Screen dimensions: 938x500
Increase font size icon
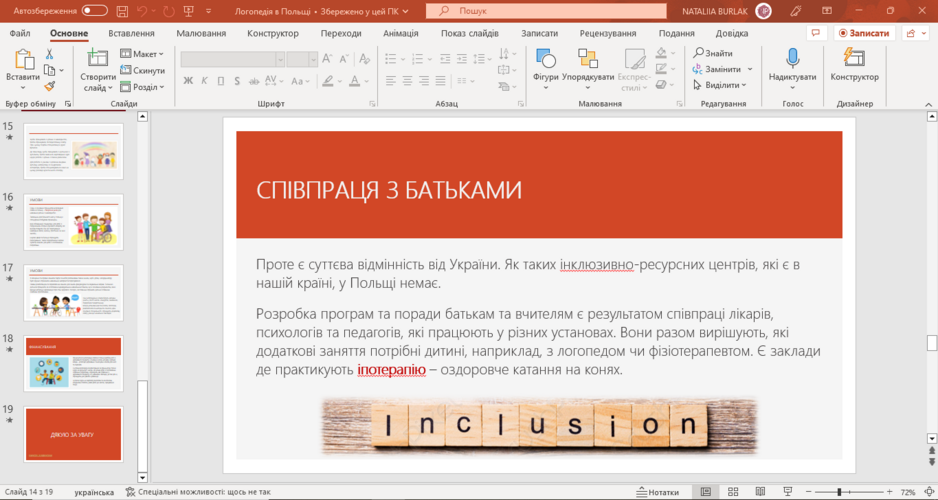pyautogui.click(x=327, y=59)
